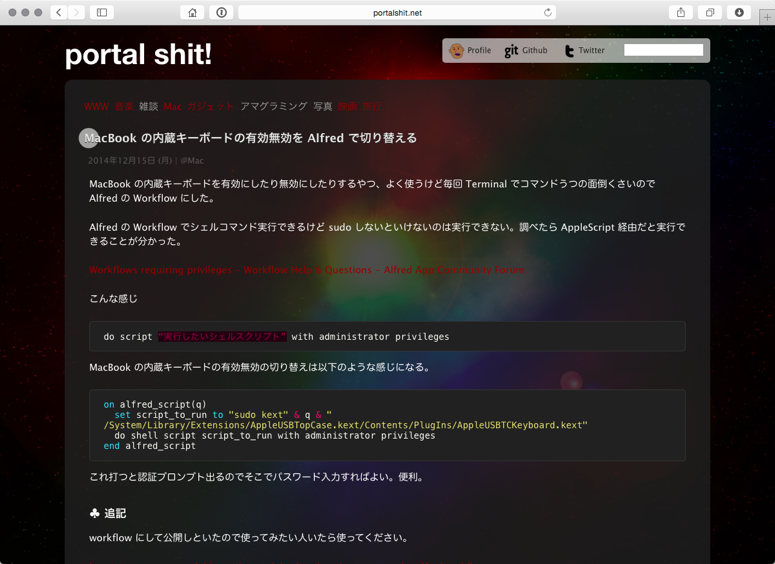The image size is (775, 564).
Task: Reload the page with the refresh icon
Action: coord(548,12)
